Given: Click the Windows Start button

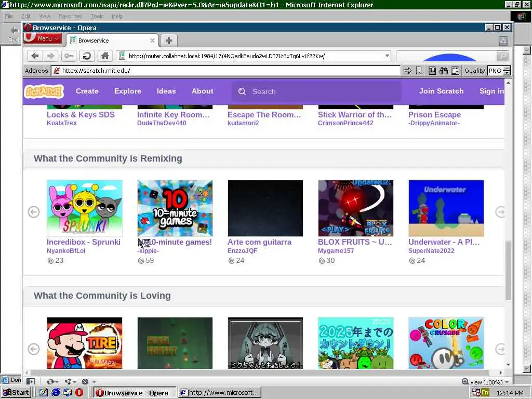Looking at the screenshot, I should (x=16, y=393).
